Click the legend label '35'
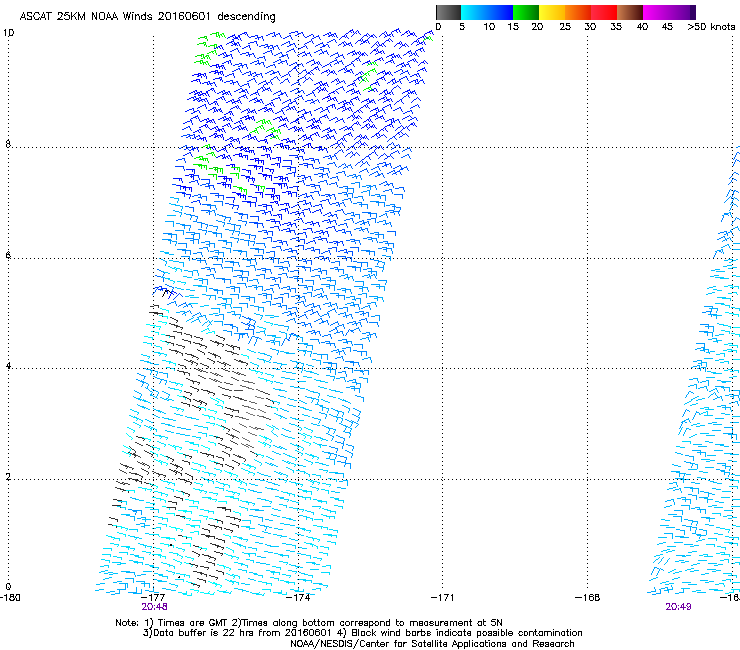Image resolution: width=740 pixels, height=650 pixels. tap(616, 27)
